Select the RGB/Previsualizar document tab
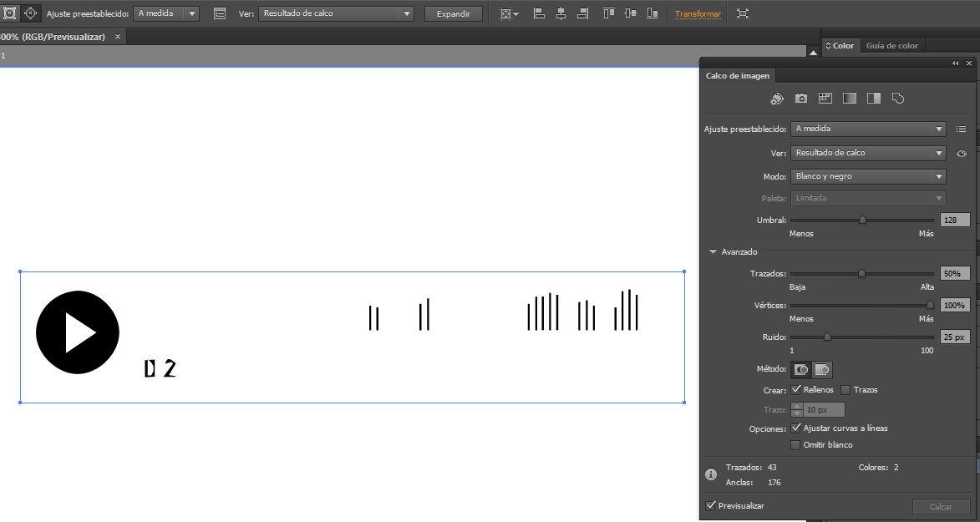The height and width of the screenshot is (522, 980). pos(53,37)
